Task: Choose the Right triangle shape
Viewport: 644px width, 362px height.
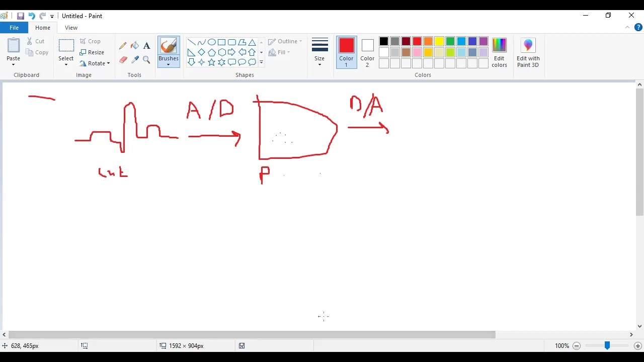Action: (x=191, y=52)
